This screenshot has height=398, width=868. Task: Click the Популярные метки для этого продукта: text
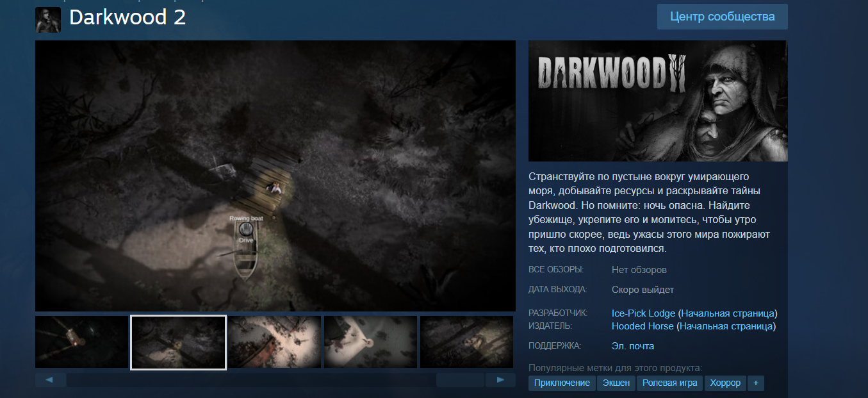(x=616, y=368)
